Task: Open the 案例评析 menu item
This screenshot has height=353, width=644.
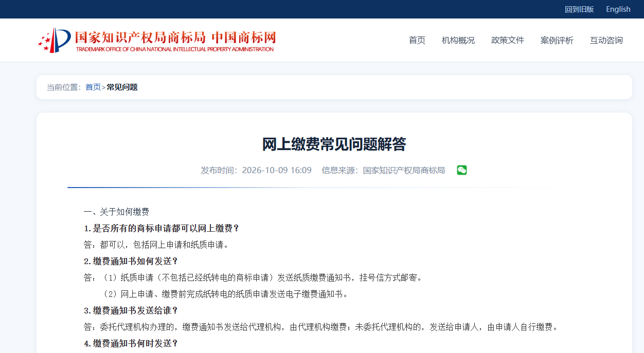Action: [557, 40]
